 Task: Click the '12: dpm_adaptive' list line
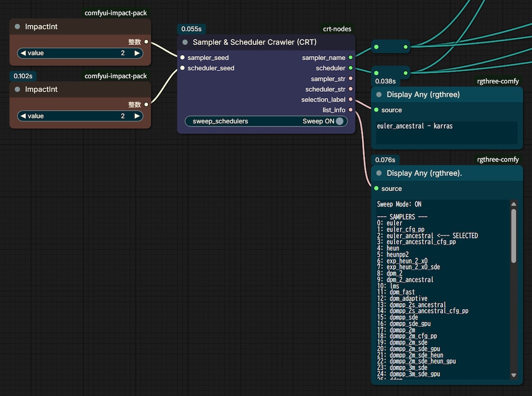(402, 299)
